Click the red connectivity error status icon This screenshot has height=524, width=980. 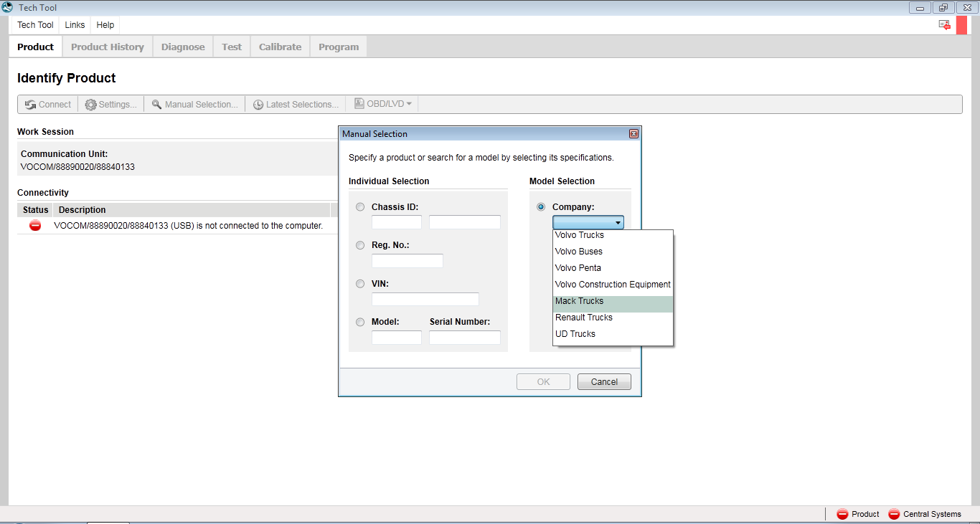pos(35,226)
